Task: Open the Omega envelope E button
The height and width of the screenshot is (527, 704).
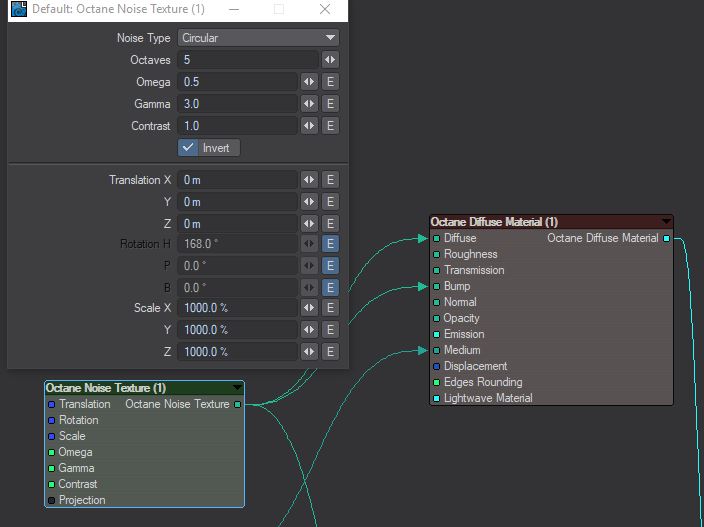Action: point(330,82)
